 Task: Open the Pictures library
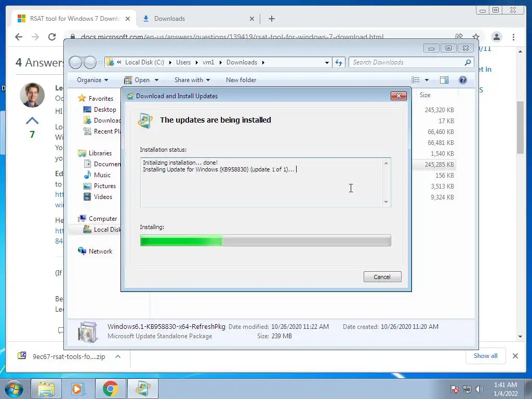(105, 186)
